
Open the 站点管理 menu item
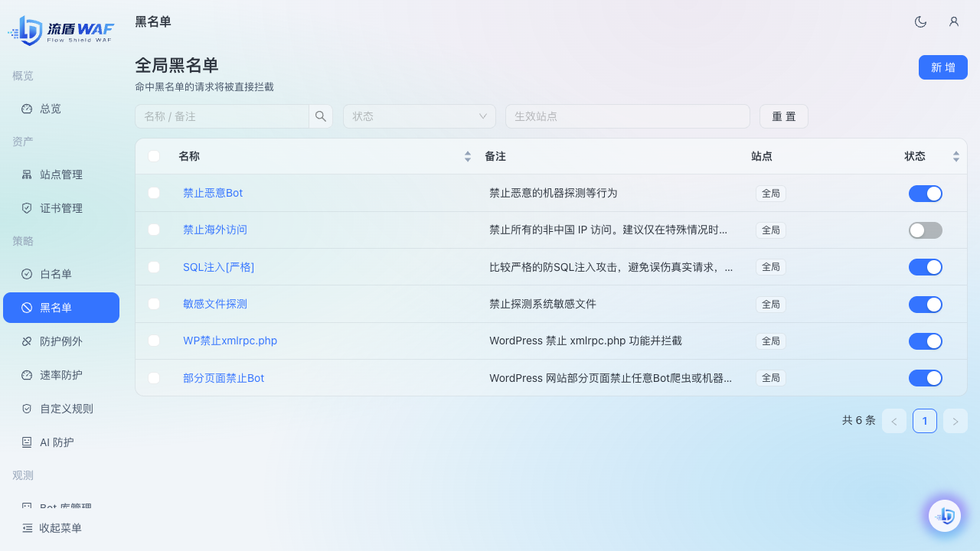tap(61, 174)
